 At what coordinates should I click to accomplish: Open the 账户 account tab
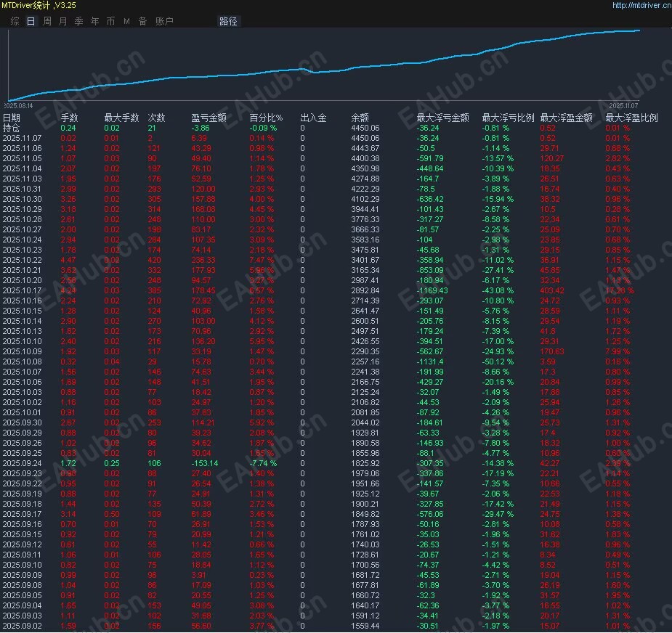(165, 21)
